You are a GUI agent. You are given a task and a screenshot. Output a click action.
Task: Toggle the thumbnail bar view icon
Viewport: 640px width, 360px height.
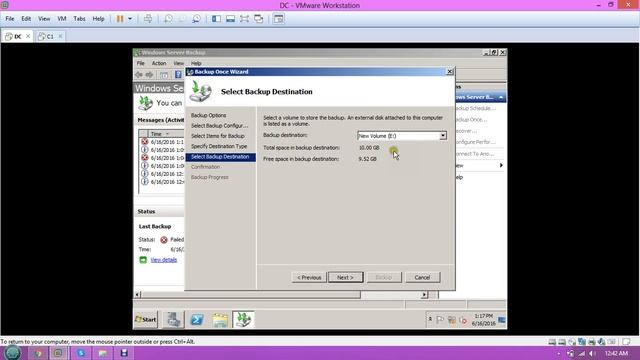coord(231,19)
